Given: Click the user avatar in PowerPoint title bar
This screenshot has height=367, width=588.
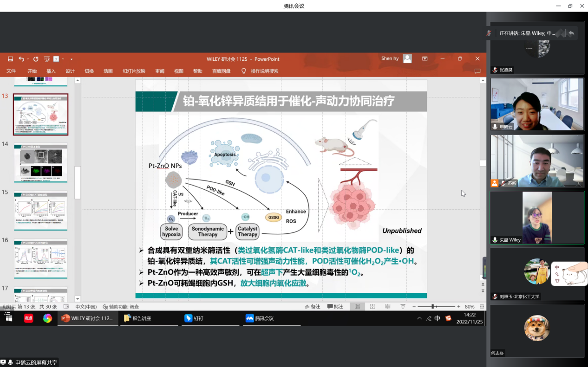Looking at the screenshot, I should pyautogui.click(x=407, y=58).
